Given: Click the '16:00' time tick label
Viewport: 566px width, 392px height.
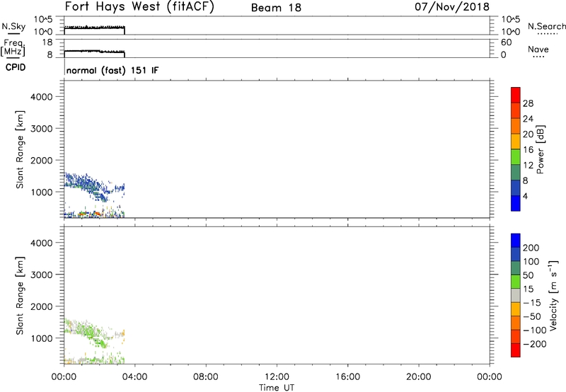Looking at the screenshot, I should tap(347, 377).
